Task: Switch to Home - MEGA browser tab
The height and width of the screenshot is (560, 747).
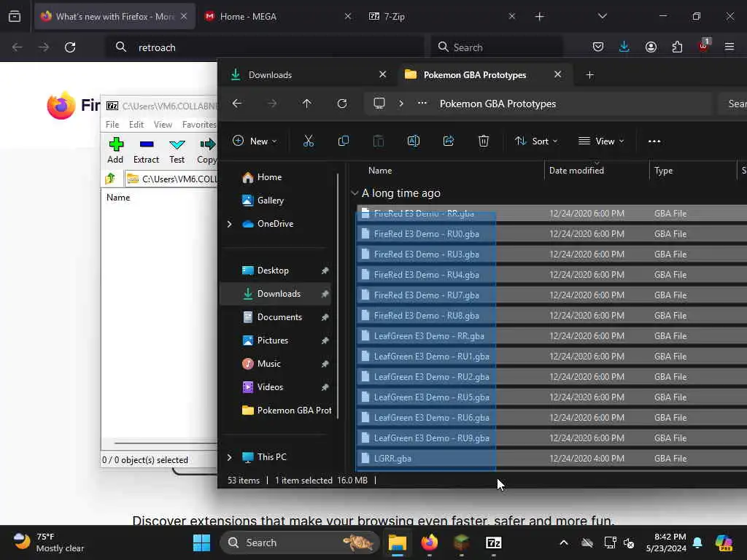Action: [x=278, y=16]
